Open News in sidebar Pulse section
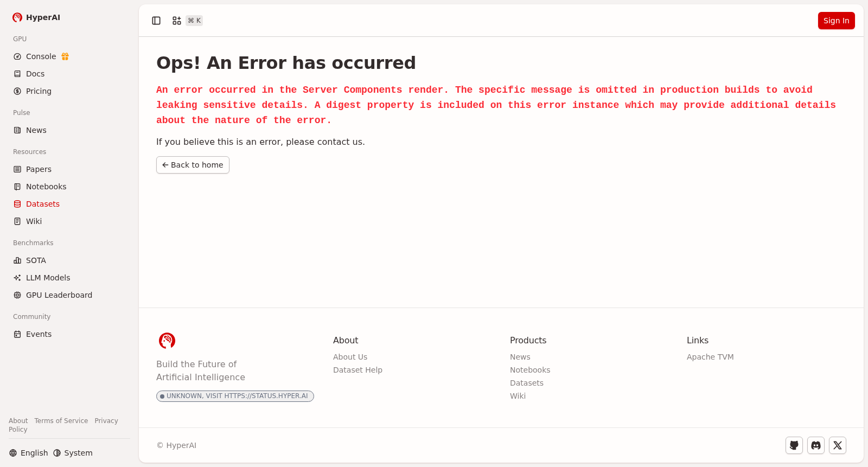Image resolution: width=868 pixels, height=467 pixels. pos(69,130)
